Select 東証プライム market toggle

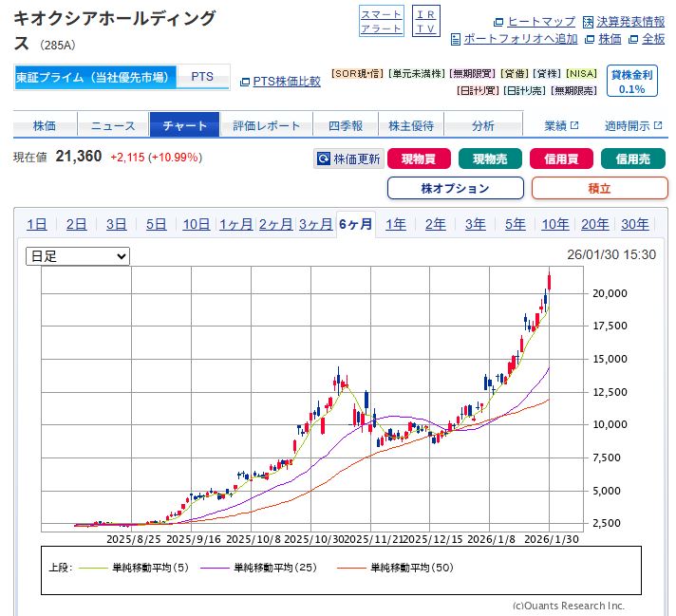point(95,77)
